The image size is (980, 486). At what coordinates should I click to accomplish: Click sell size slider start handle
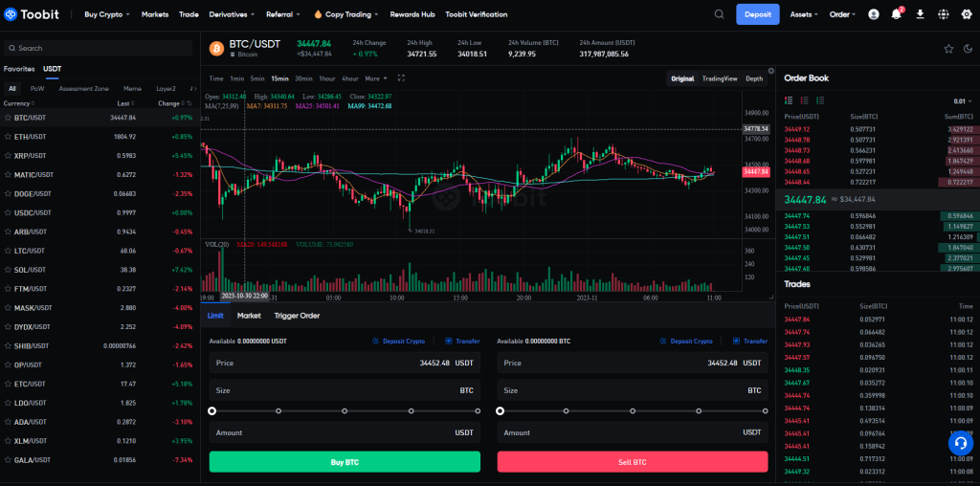click(500, 411)
